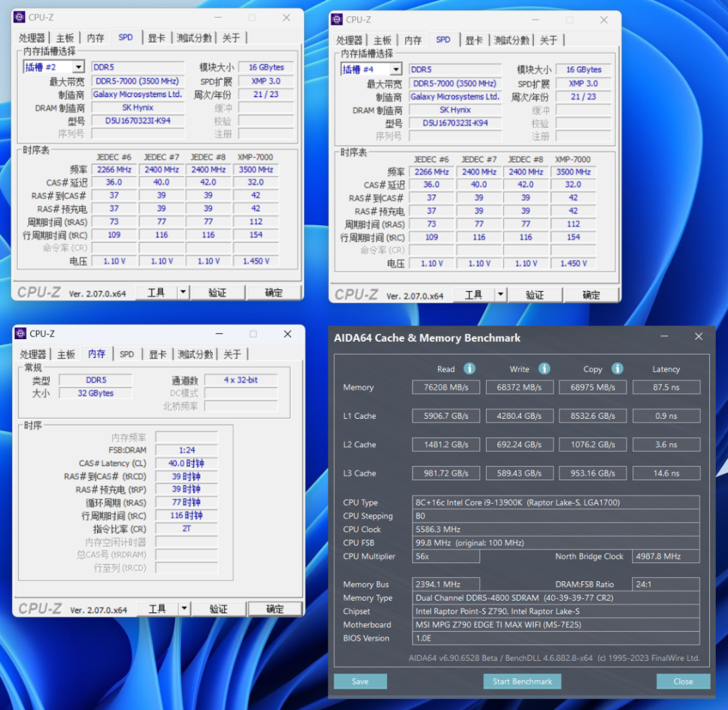
Task: Select SPD tab in slot #4 window
Action: (444, 40)
